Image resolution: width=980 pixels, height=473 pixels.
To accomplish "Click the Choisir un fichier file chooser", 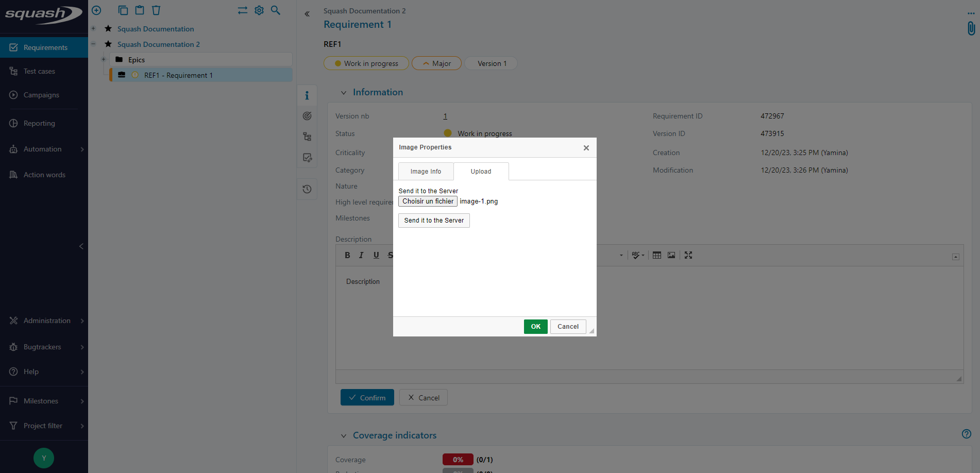I will 428,201.
